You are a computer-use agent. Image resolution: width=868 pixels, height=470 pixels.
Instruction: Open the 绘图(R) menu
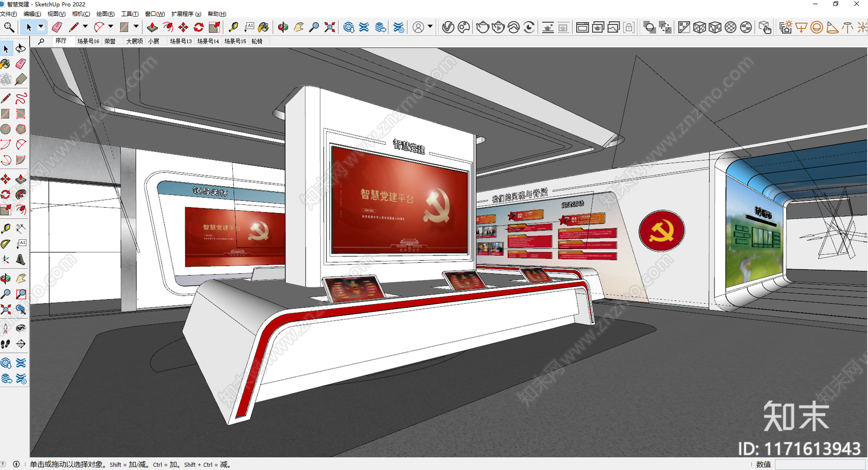point(105,14)
